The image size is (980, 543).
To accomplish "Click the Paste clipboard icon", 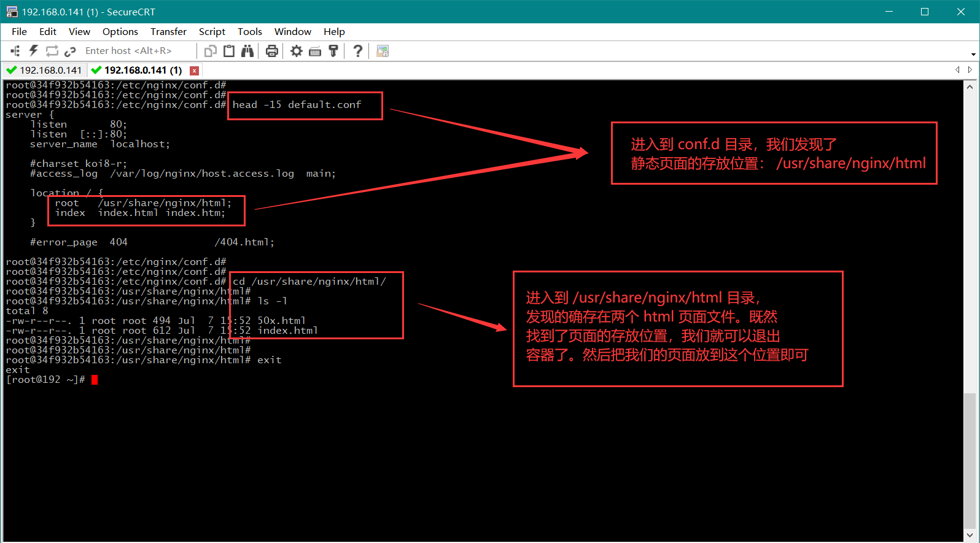I will 229,51.
